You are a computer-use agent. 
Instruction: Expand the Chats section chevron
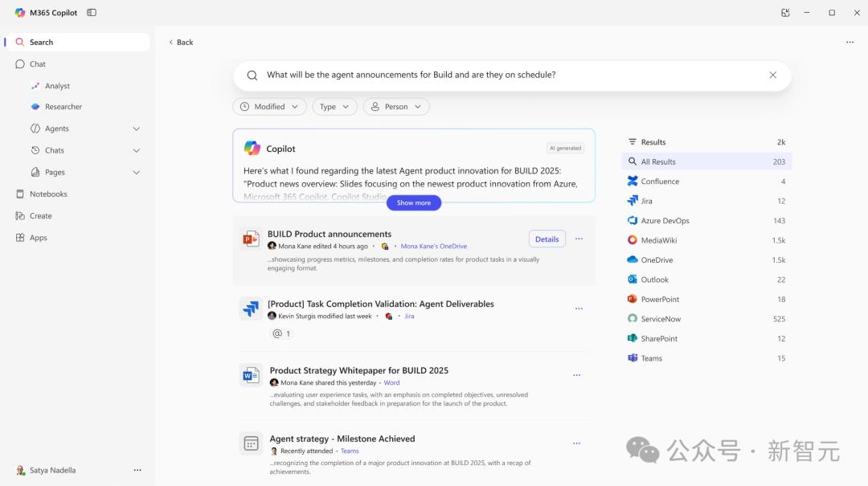[x=136, y=150]
